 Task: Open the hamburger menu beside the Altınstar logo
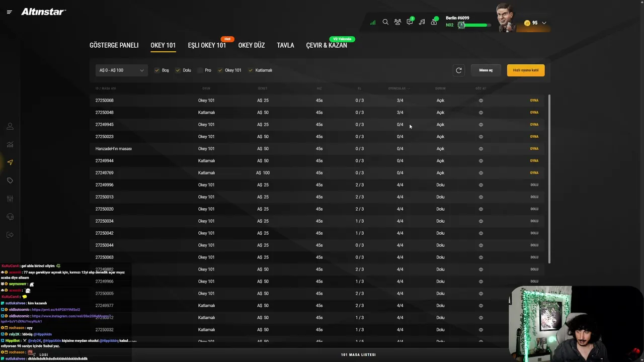point(10,12)
